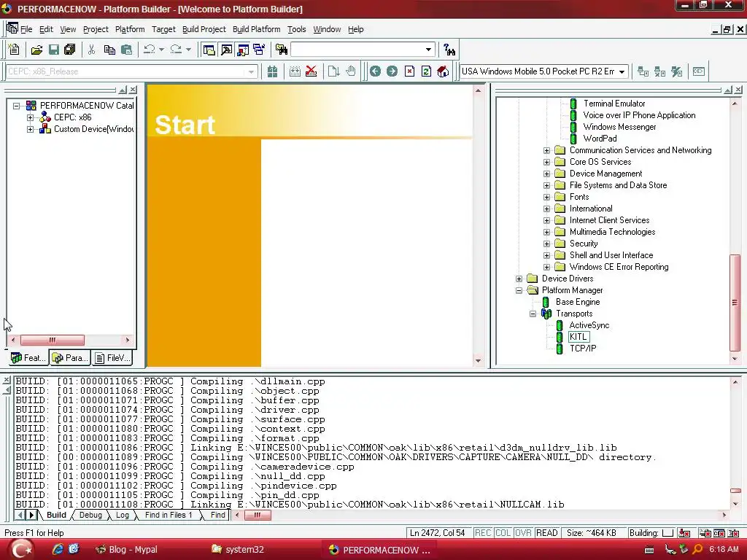Collapse the Platform Manager folder
The width and height of the screenshot is (747, 560).
click(519, 290)
